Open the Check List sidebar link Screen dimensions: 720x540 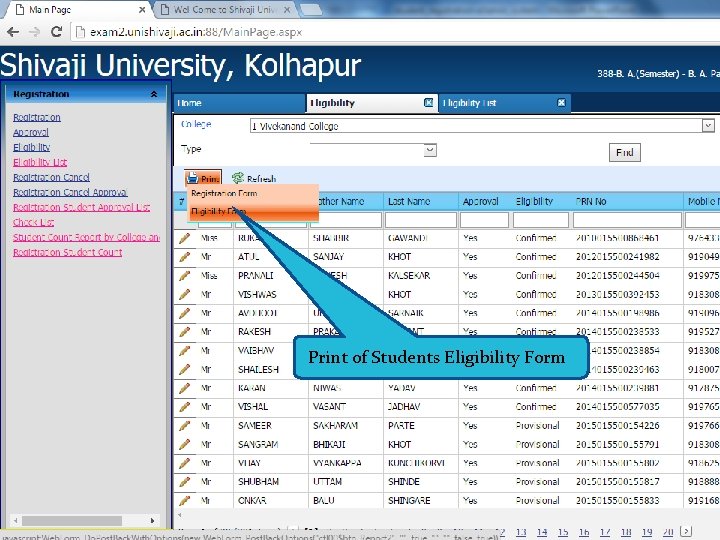pos(34,222)
